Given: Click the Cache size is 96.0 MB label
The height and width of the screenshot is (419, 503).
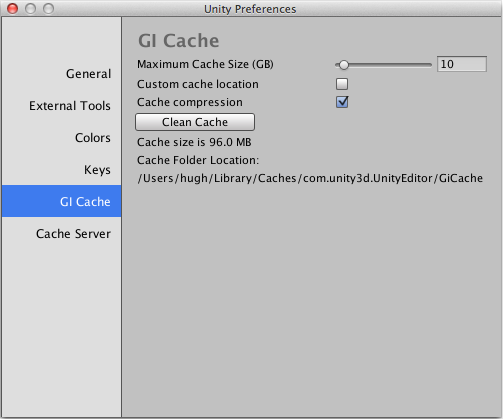Looking at the screenshot, I should (194, 142).
